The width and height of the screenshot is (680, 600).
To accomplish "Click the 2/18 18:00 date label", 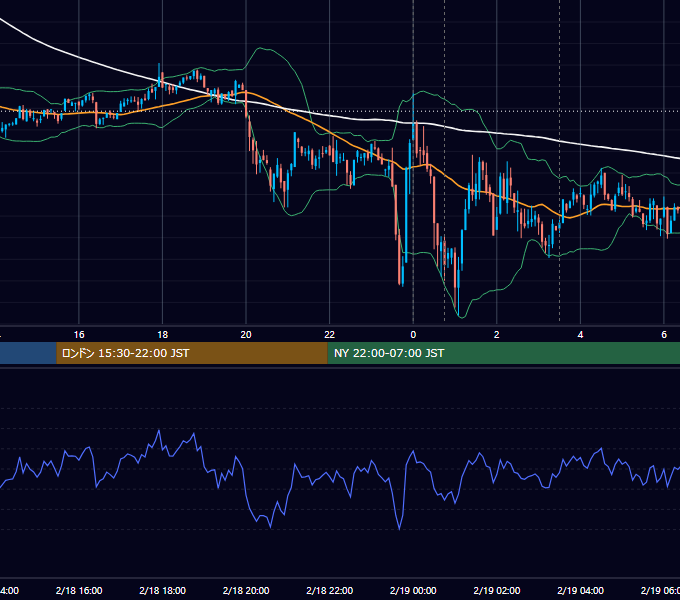I will click(163, 590).
